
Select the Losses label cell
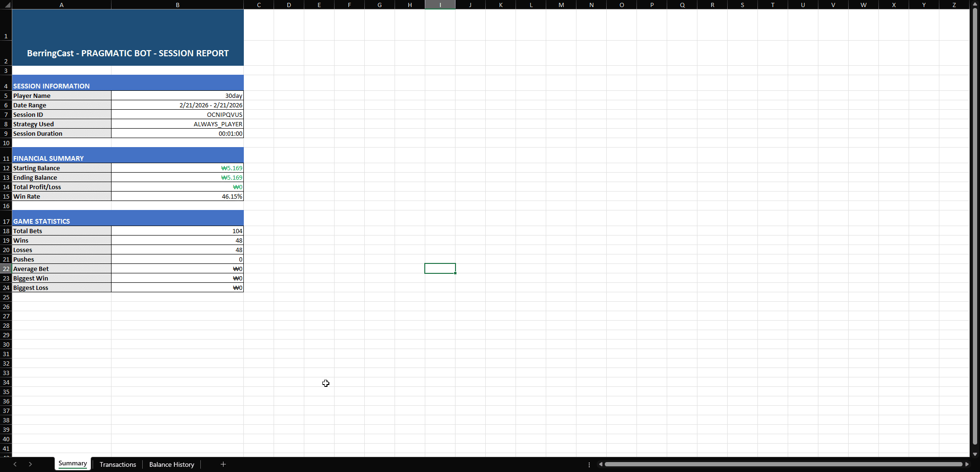click(62, 250)
